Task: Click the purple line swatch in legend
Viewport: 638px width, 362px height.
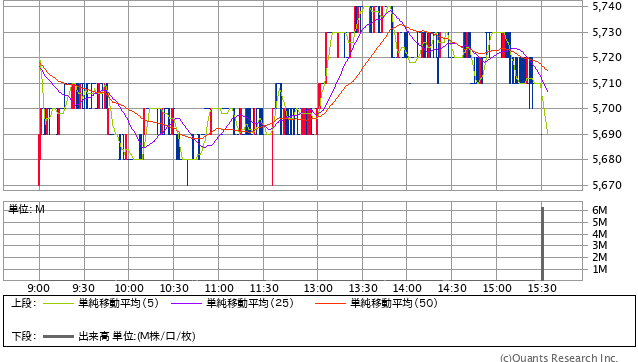Action: [x=187, y=303]
